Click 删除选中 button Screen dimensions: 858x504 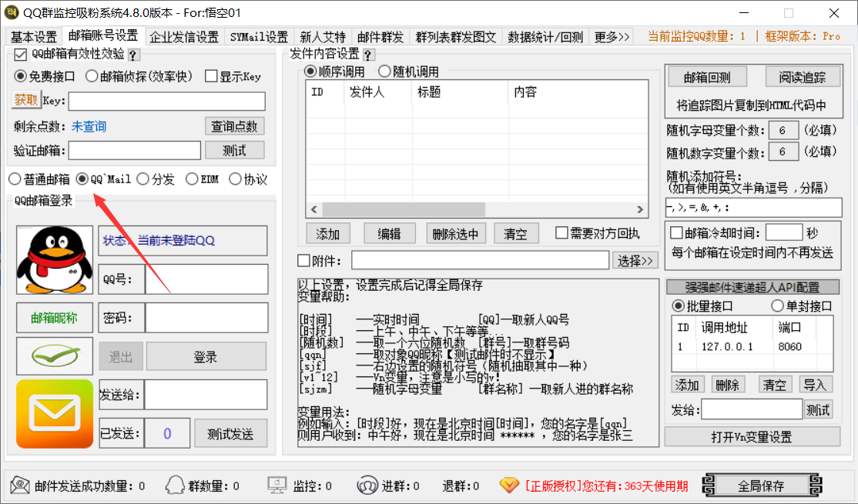[455, 234]
